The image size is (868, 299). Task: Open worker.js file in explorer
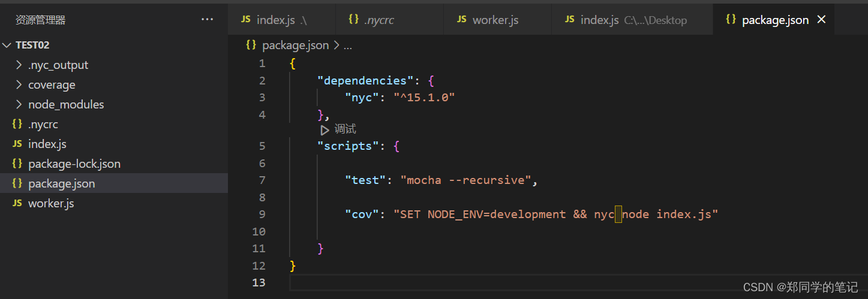tap(114, 203)
